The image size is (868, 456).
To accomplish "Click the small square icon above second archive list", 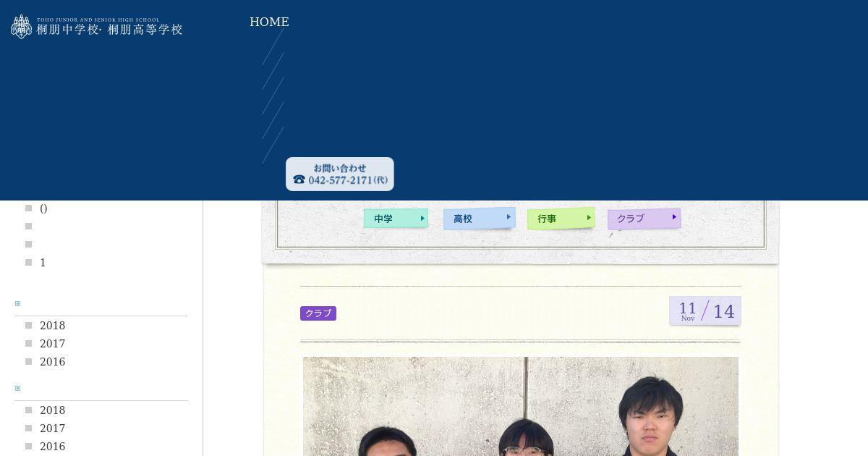I will [x=17, y=389].
